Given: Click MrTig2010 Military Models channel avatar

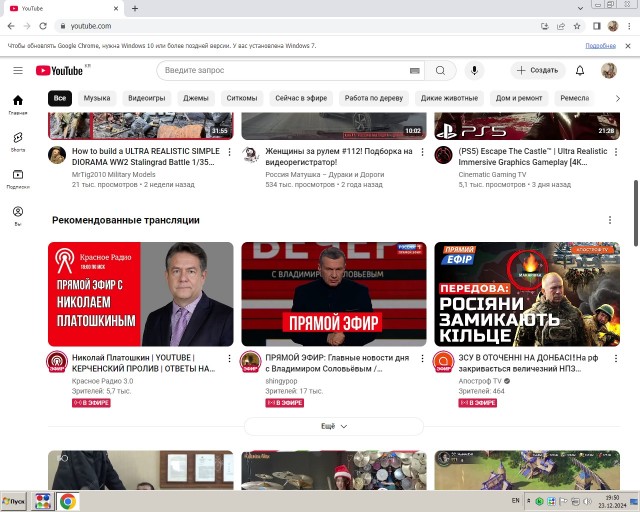Looking at the screenshot, I should pyautogui.click(x=57, y=155).
